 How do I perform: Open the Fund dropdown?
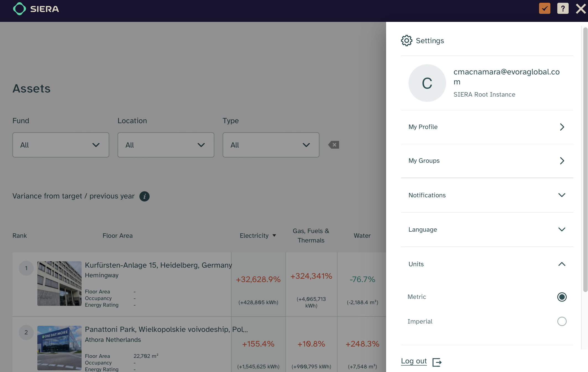tap(61, 145)
